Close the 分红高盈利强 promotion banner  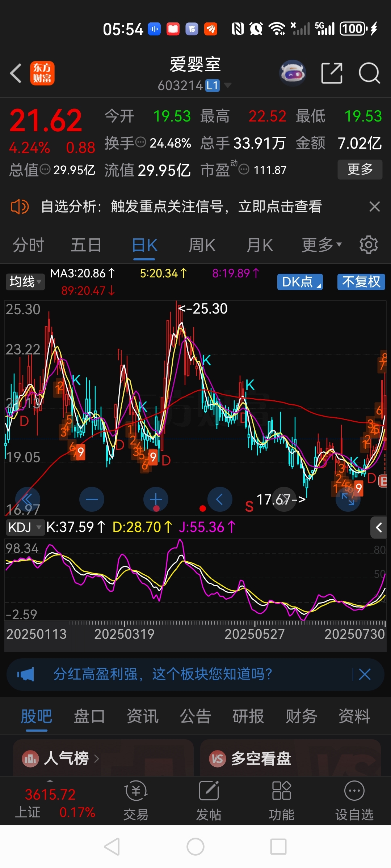tap(365, 675)
